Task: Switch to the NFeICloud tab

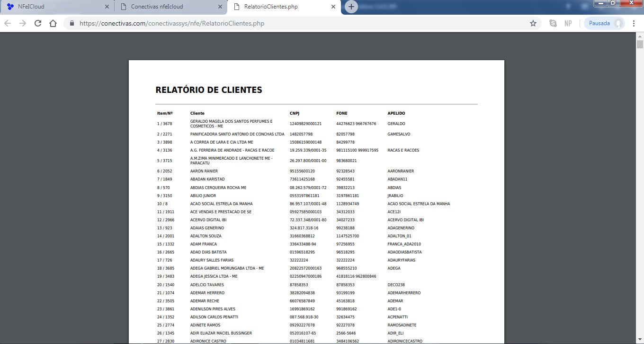Action: 52,7
